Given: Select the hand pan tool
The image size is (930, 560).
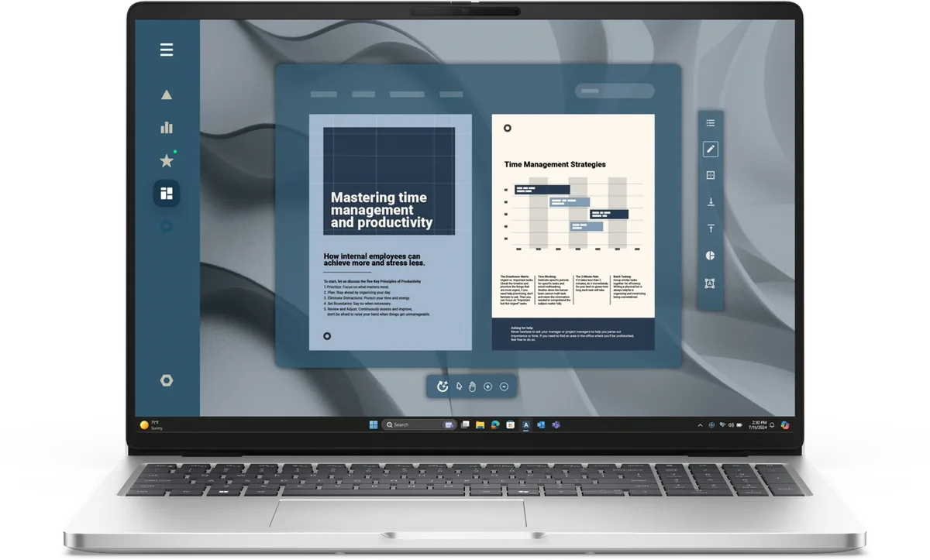Looking at the screenshot, I should [472, 387].
